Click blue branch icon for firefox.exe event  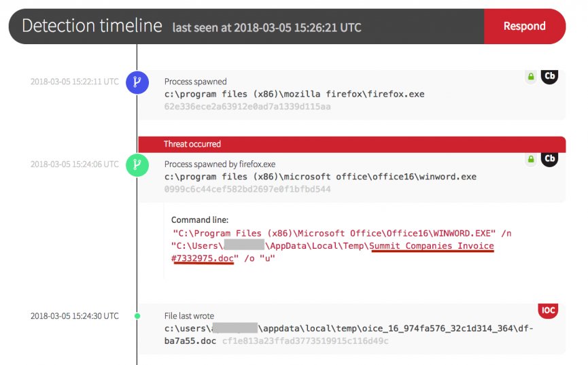(x=137, y=82)
